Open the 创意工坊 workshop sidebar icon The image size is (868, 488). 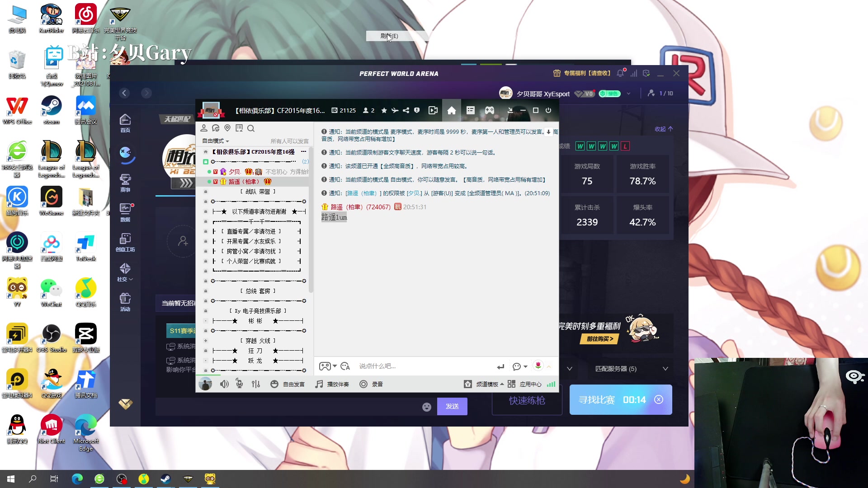tap(125, 242)
